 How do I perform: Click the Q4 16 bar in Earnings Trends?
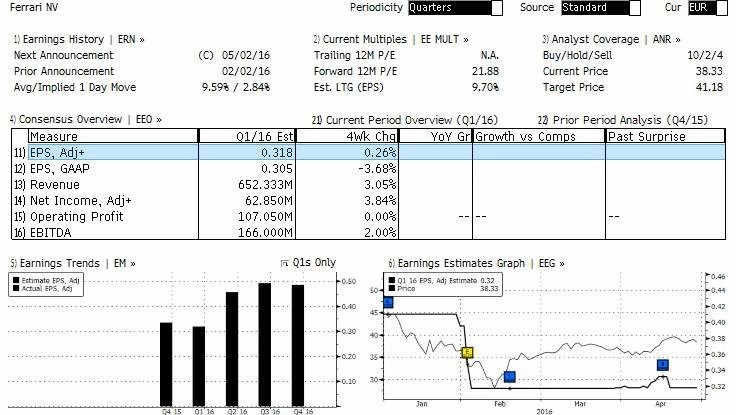[298, 346]
